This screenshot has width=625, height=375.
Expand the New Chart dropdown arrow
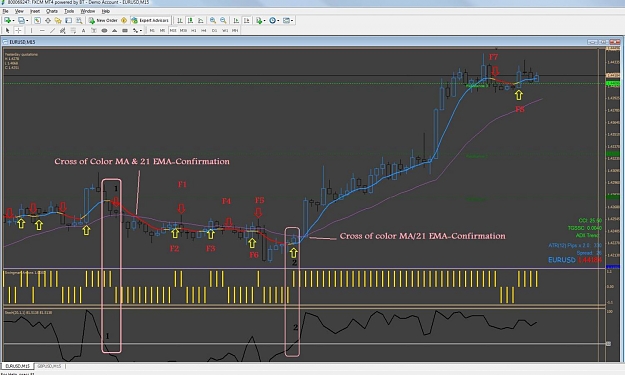tap(13, 20)
